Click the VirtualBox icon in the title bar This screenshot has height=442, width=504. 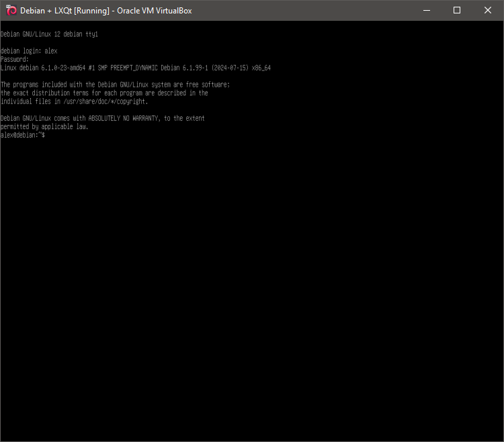[11, 10]
